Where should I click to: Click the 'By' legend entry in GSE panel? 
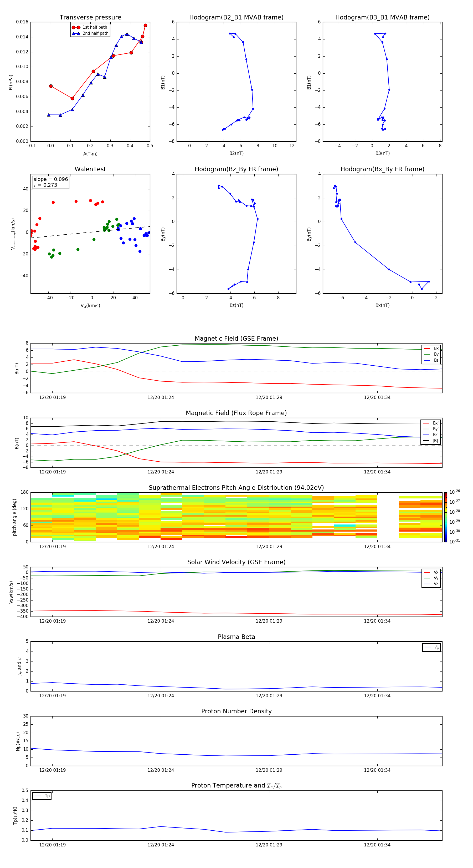431,354
